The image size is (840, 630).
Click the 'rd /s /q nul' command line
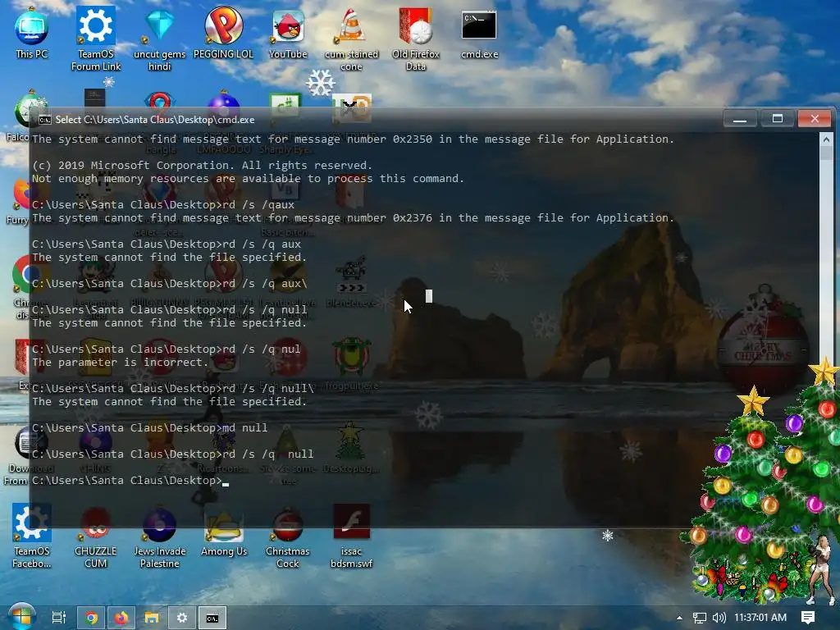(x=166, y=349)
